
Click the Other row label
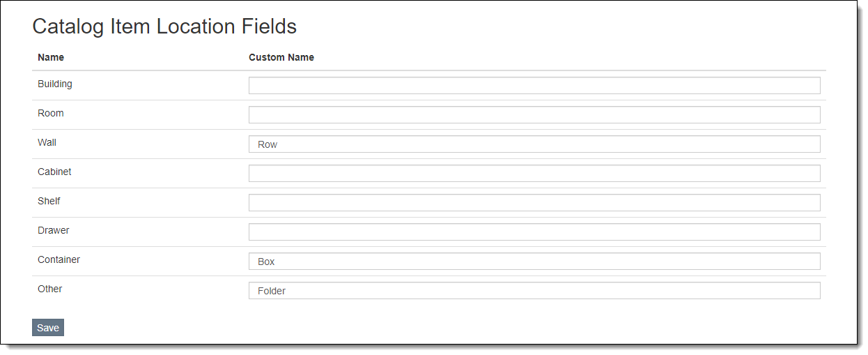pyautogui.click(x=50, y=289)
